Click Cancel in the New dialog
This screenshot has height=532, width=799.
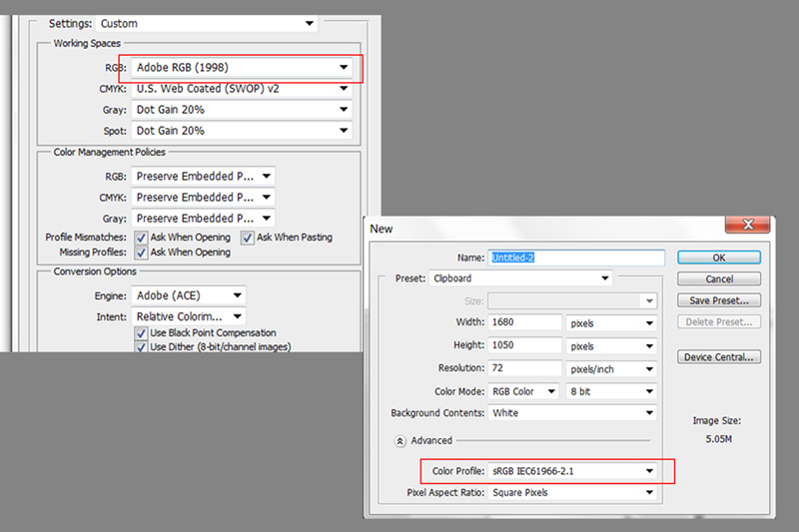tap(719, 279)
